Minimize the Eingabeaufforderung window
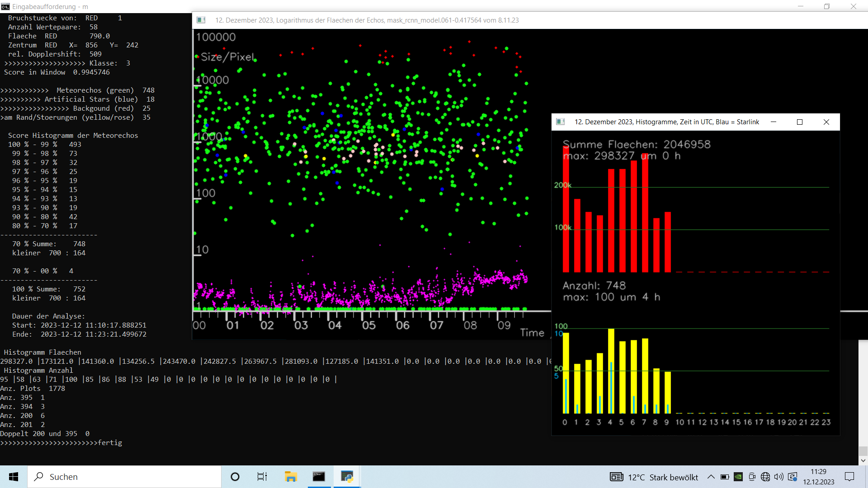Screen dimensions: 868x488 click(x=801, y=6)
